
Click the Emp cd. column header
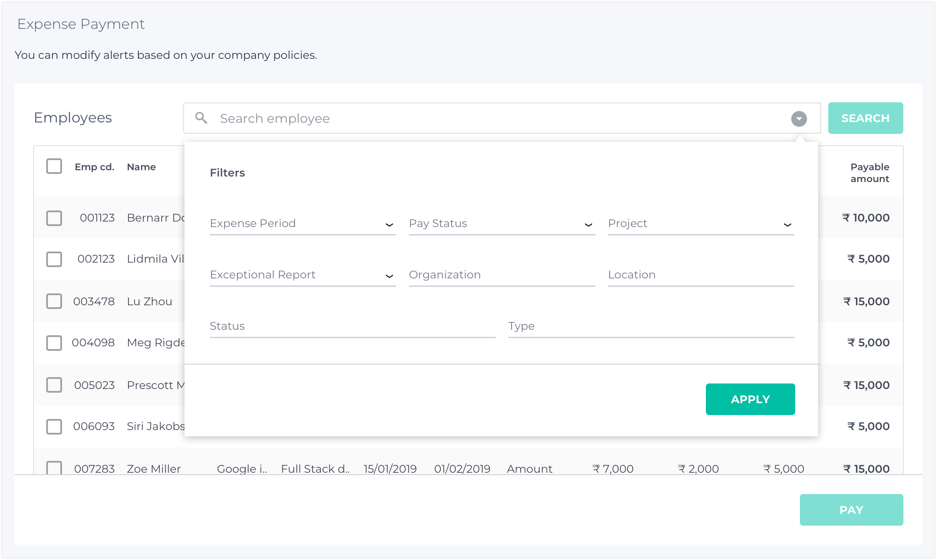click(x=94, y=167)
